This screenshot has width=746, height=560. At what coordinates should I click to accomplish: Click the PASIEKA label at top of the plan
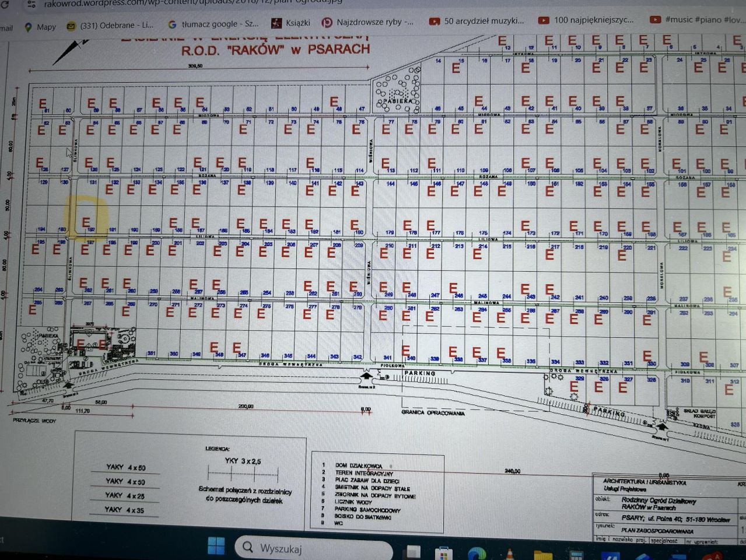(x=397, y=101)
